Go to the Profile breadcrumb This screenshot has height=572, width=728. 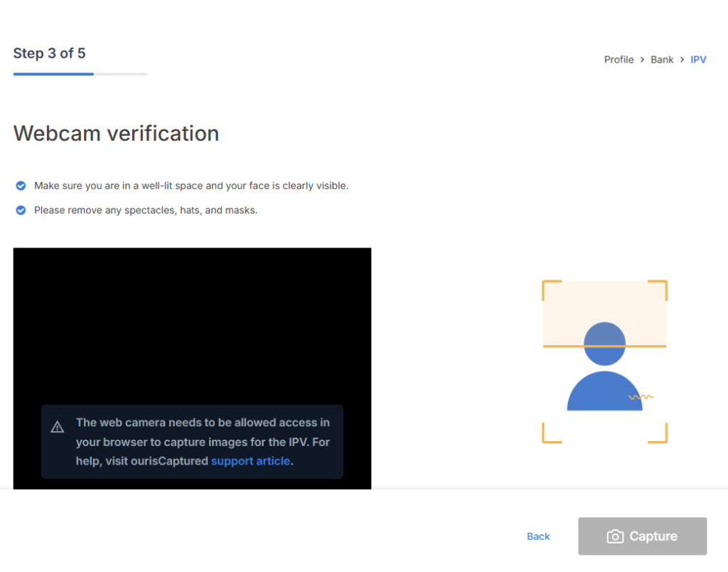click(619, 60)
